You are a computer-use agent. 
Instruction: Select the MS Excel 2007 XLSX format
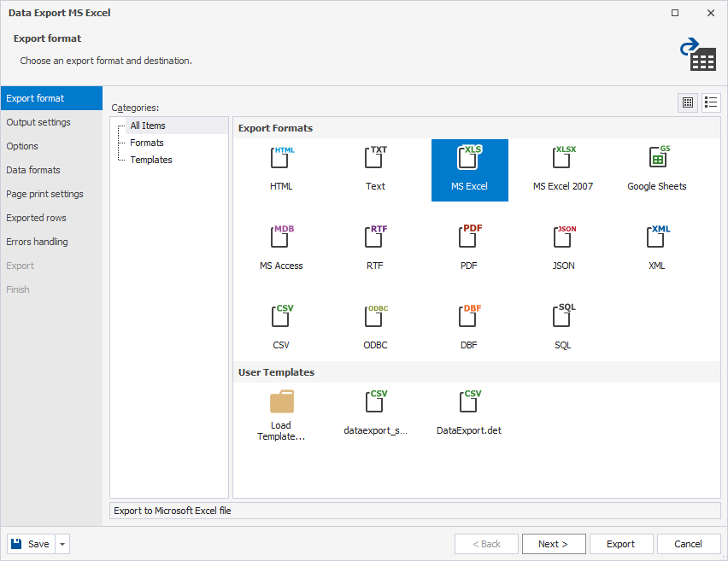[x=563, y=160]
